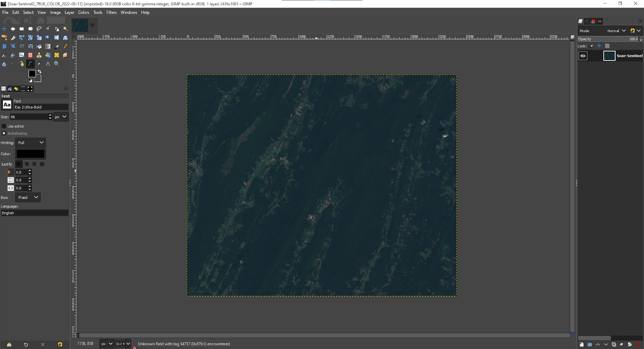
Task: Select the Move tool in toolbox
Action: pyautogui.click(x=4, y=29)
